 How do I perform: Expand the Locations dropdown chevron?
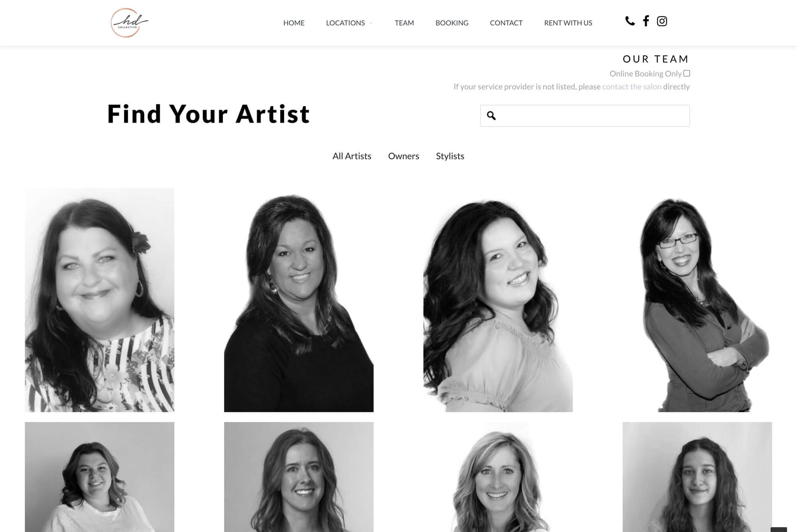pyautogui.click(x=371, y=23)
